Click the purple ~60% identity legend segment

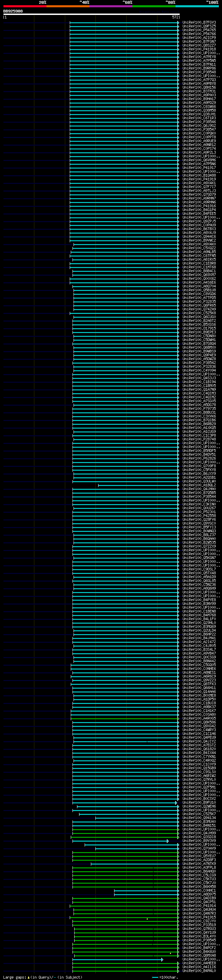click(111, 6)
